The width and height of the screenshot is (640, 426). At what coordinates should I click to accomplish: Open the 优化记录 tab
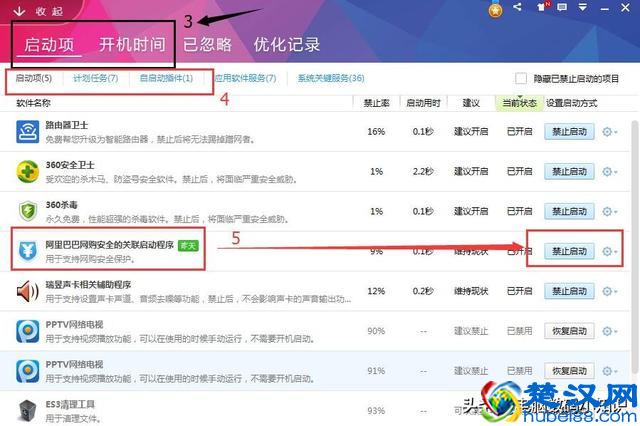point(287,44)
